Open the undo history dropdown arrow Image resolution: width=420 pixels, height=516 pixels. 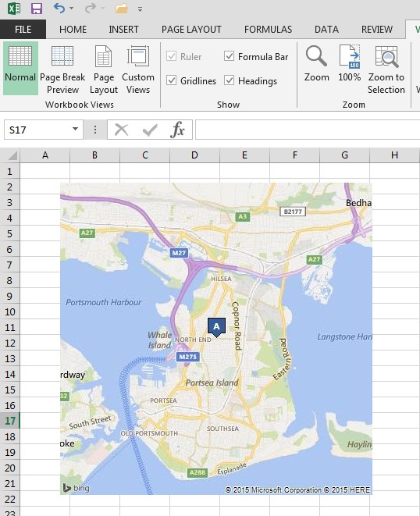click(71, 9)
